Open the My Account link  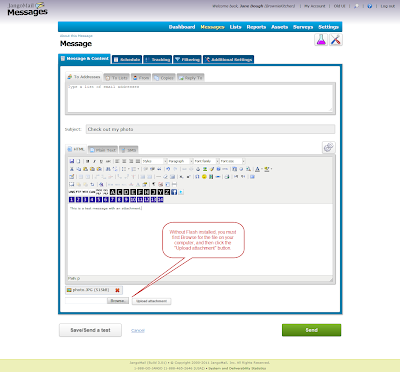coord(314,6)
